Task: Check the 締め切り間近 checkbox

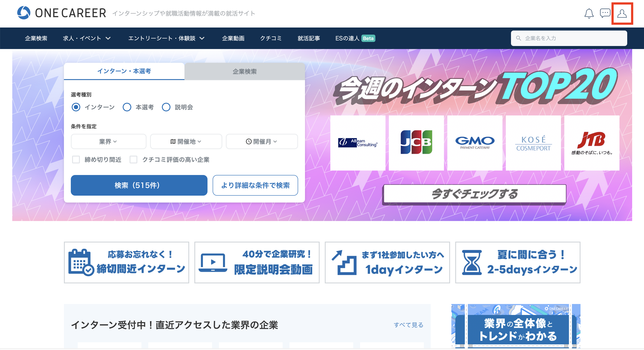Action: click(x=76, y=159)
